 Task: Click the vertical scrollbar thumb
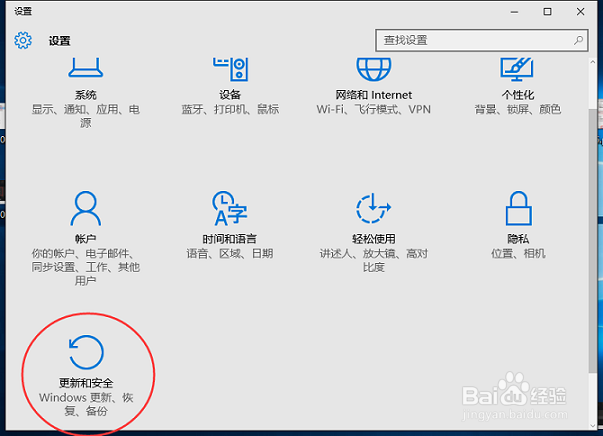coord(592,240)
